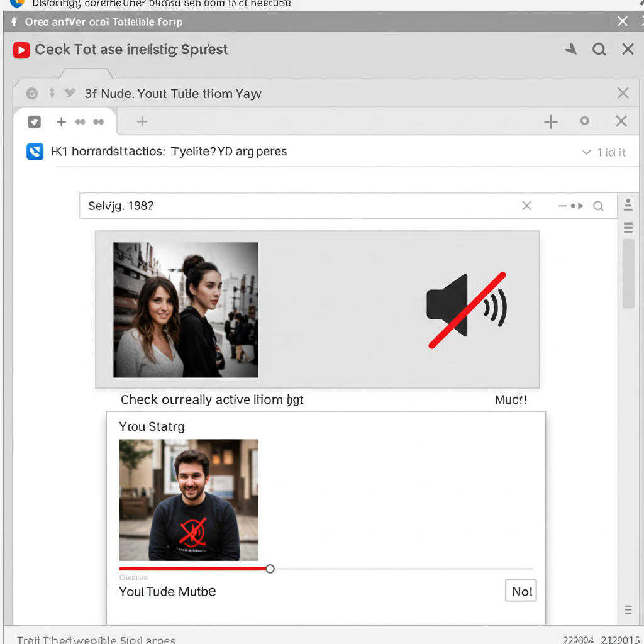Screen dimensions: 644x644
Task: Click the numbers at the status bar's right
Action: [601, 640]
